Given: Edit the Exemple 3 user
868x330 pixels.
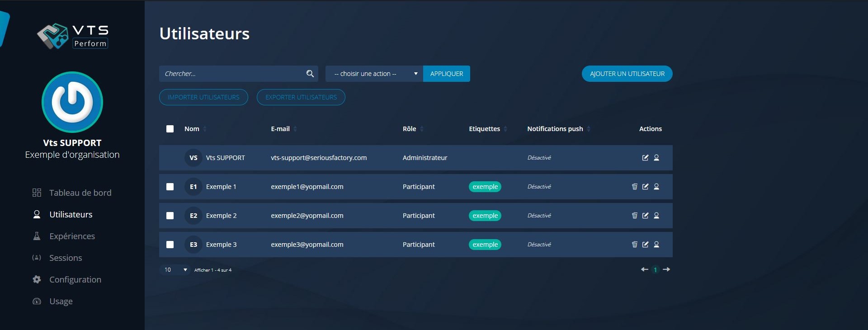Looking at the screenshot, I should click(645, 245).
